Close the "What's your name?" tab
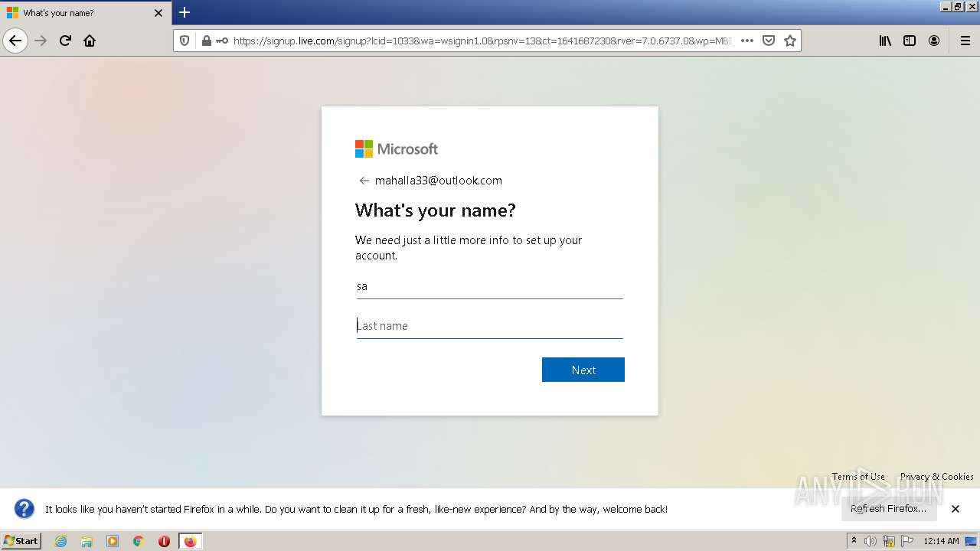Image resolution: width=980 pixels, height=551 pixels. (x=158, y=13)
